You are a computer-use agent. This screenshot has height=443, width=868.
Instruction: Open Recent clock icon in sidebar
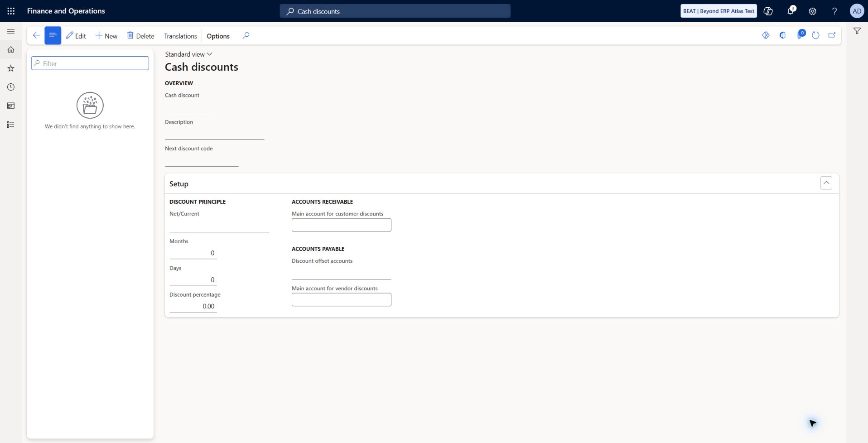[x=11, y=87]
